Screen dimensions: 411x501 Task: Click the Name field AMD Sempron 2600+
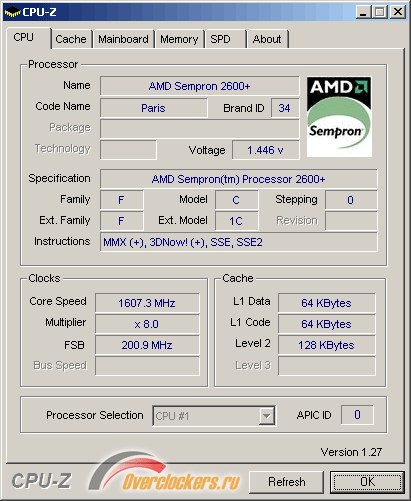[x=199, y=86]
